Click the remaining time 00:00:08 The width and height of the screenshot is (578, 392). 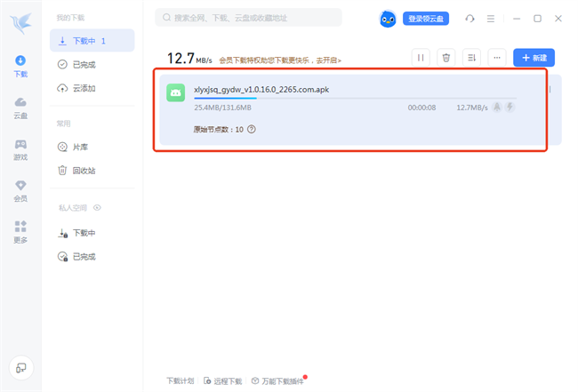(x=421, y=108)
